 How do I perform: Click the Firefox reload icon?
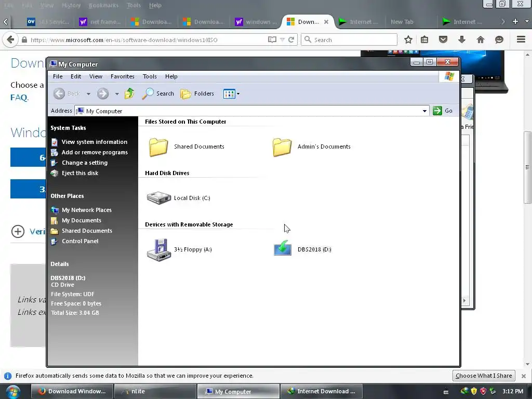coord(291,39)
